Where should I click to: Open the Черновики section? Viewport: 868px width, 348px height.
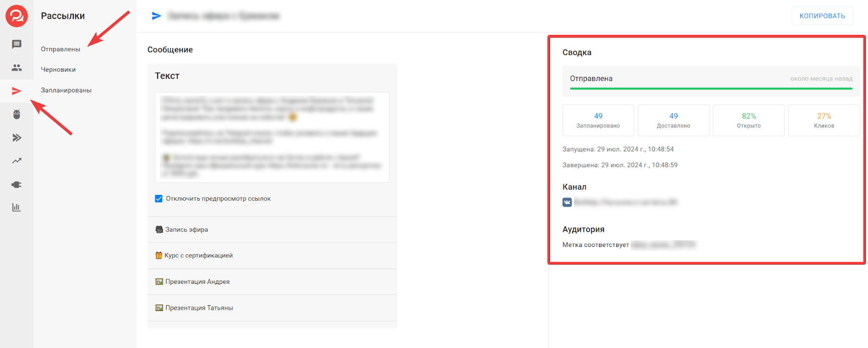pos(58,69)
